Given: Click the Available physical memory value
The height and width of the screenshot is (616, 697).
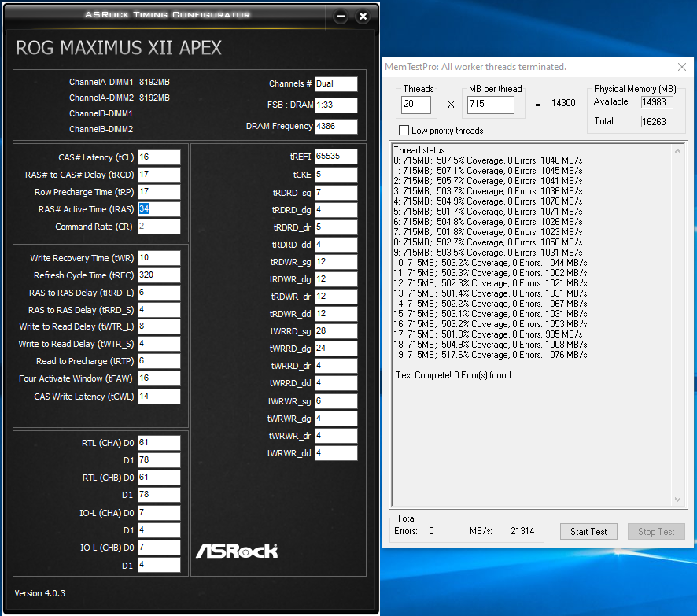Looking at the screenshot, I should pyautogui.click(x=656, y=102).
